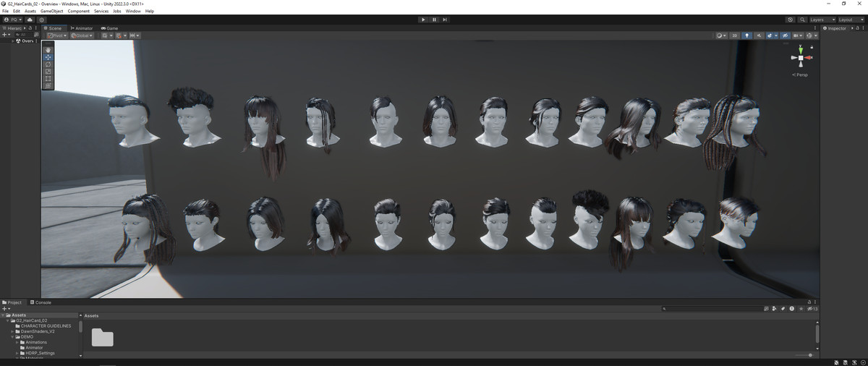868x366 pixels.
Task: Click the Project search field
Action: pos(712,309)
